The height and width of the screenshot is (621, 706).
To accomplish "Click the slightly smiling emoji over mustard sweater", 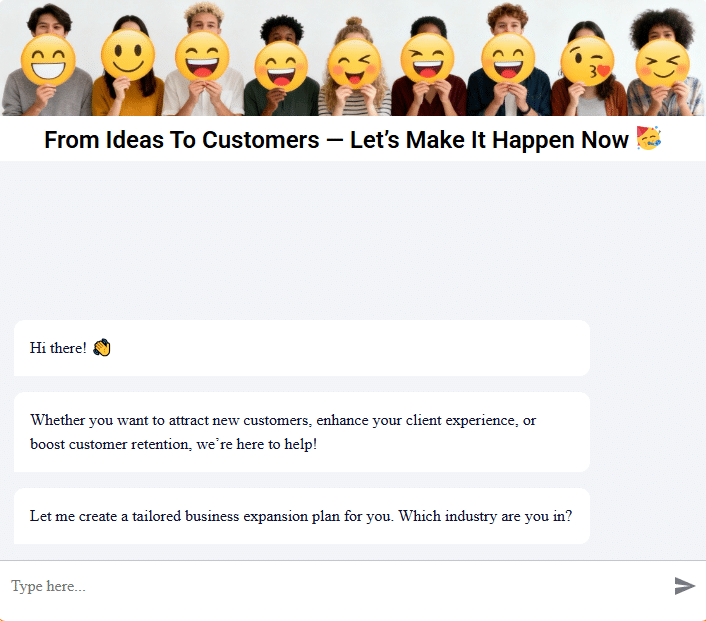I will tap(127, 57).
